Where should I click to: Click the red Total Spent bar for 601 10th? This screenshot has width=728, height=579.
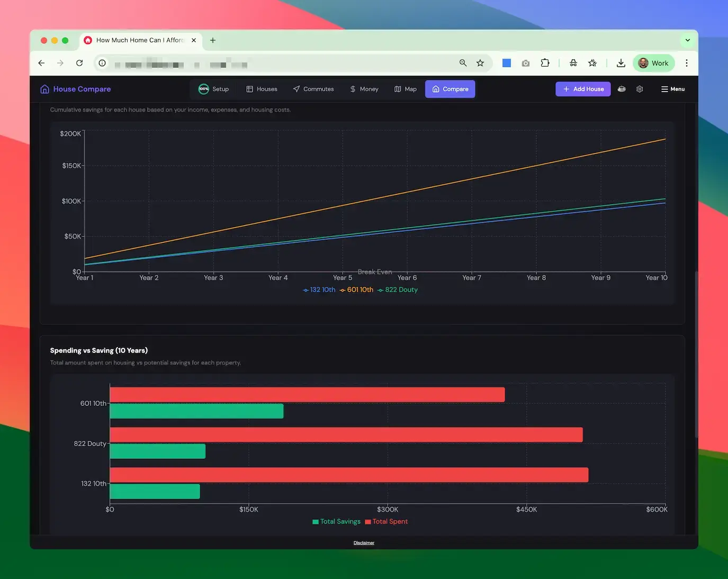tap(307, 395)
